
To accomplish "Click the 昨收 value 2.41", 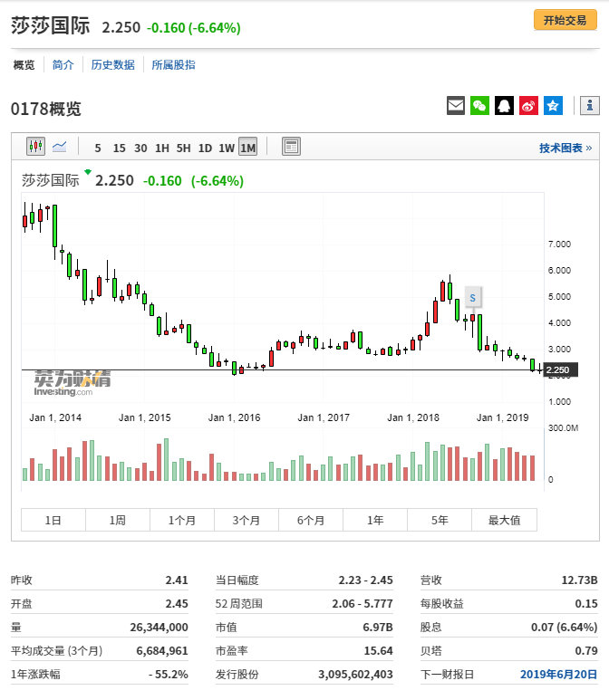I will (x=177, y=580).
